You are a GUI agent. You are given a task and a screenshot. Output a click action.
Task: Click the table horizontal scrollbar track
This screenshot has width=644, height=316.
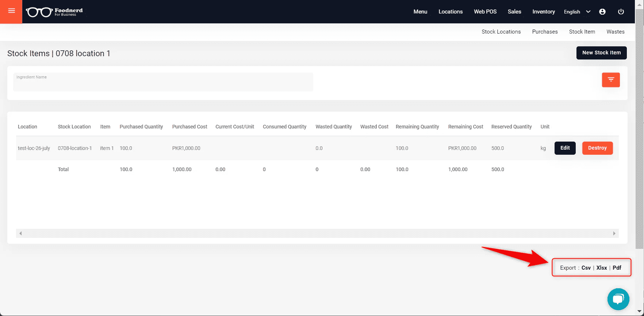coord(317,233)
